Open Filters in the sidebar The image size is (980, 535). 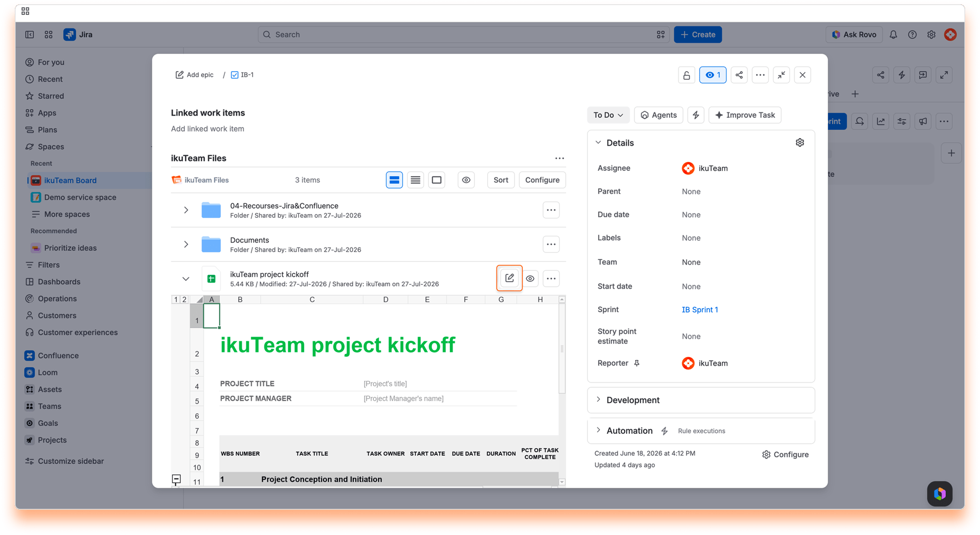coord(49,265)
